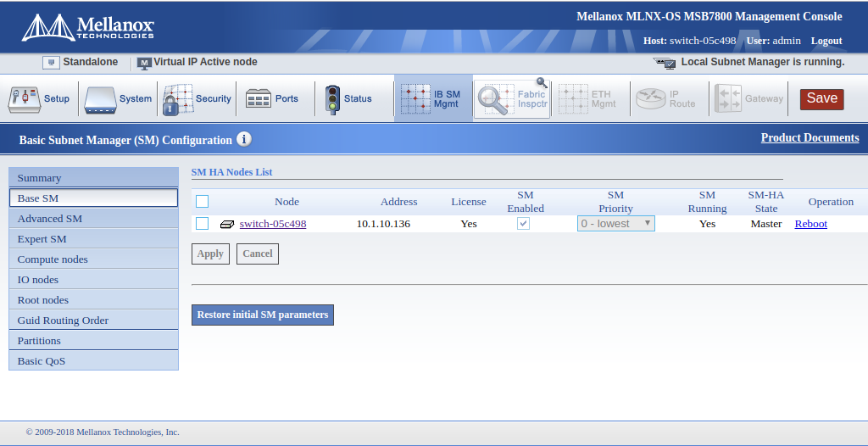
Task: Open the Status traffic light icon
Action: click(332, 100)
